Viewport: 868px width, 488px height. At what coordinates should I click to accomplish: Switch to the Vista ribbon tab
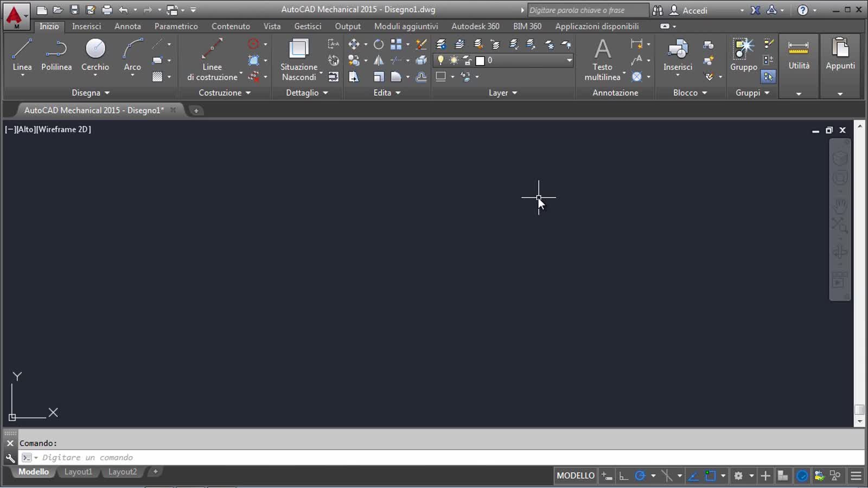(272, 26)
